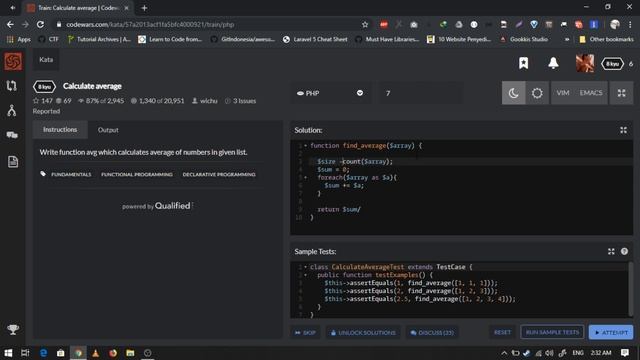Click UNLOCK SOLUTIONS button
This screenshot has width=640, height=360.
click(363, 333)
